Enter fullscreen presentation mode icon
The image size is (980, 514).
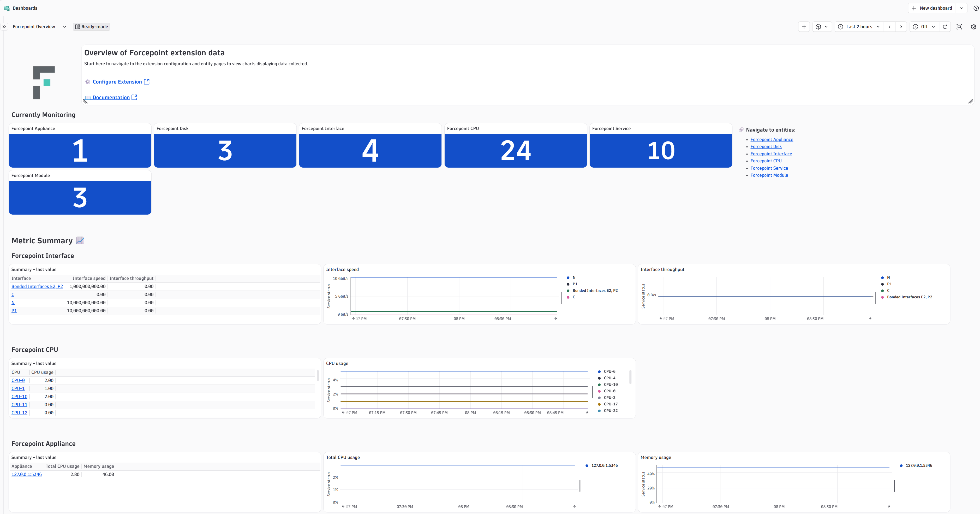[x=959, y=27]
